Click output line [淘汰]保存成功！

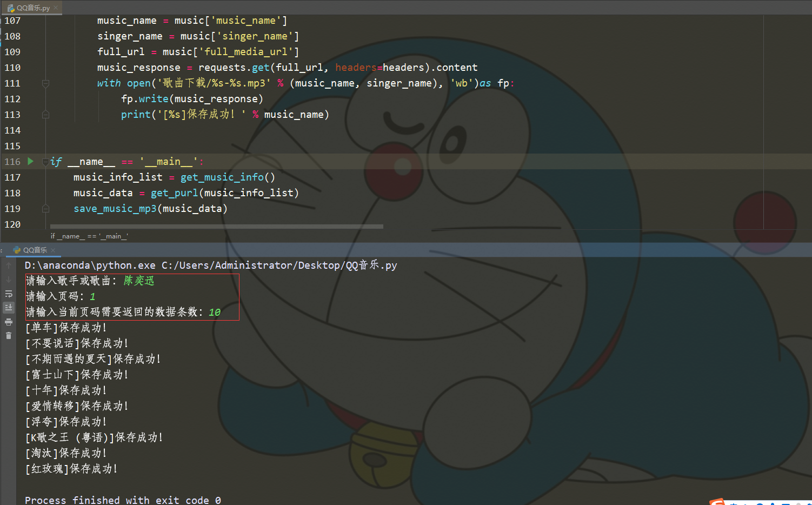(x=66, y=453)
